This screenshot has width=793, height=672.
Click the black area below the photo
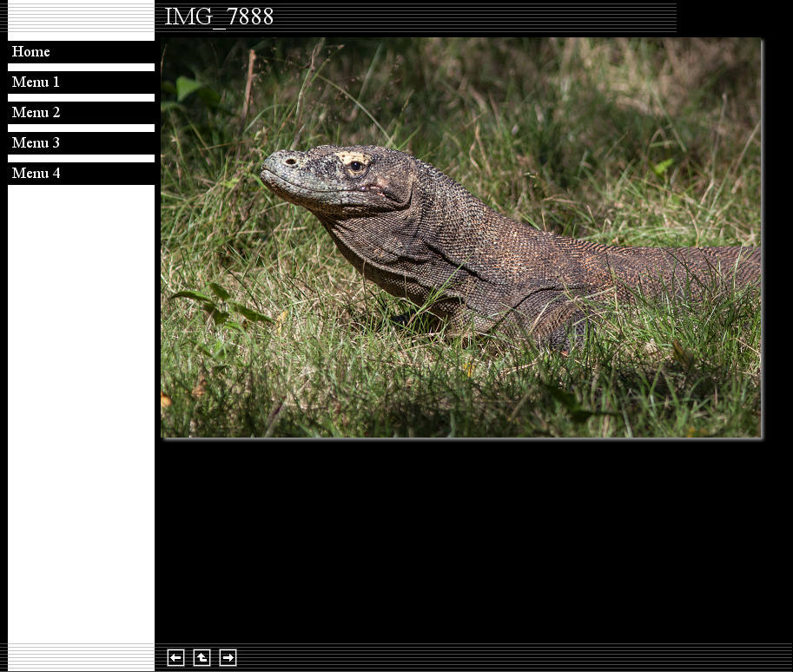click(460, 538)
